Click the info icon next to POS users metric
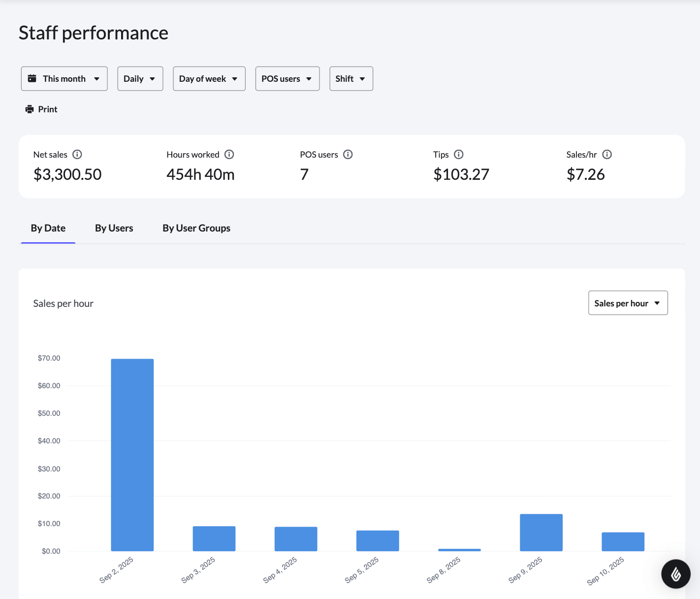 coord(348,154)
